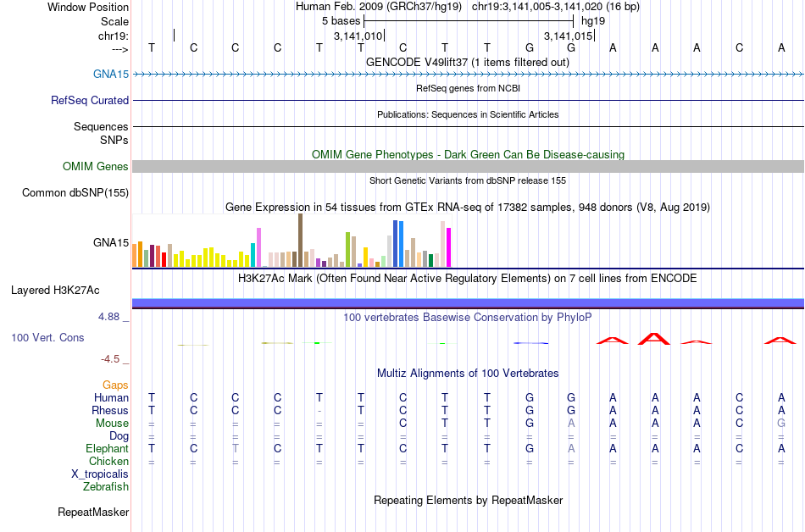Click the ---> sequence direction arrow
Viewport: 805px width, 532px height.
click(120, 49)
